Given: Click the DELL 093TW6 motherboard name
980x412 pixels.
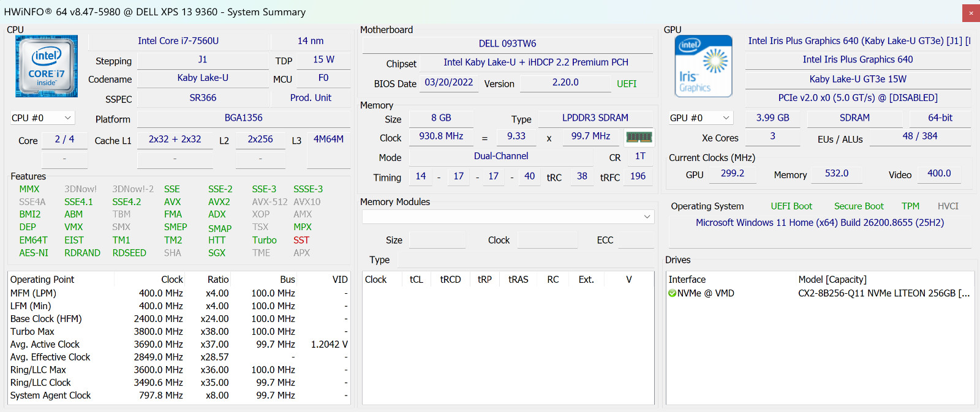Looking at the screenshot, I should (x=507, y=43).
